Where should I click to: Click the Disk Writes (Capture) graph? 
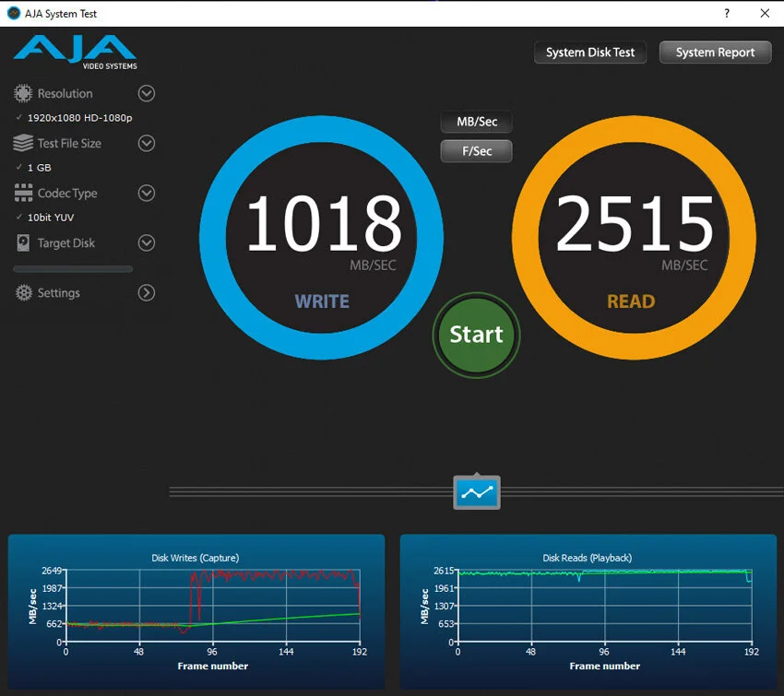(x=196, y=612)
